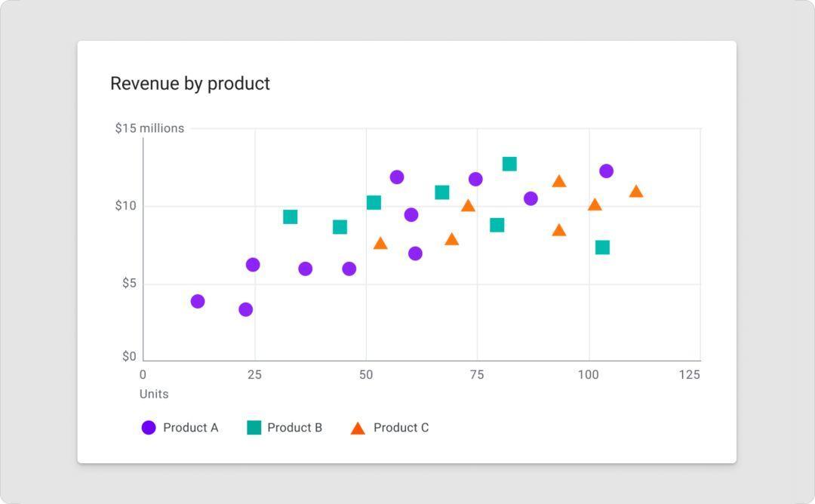Viewport: 815px width, 504px height.
Task: Select the leftmost purple circle data point
Action: coord(198,302)
